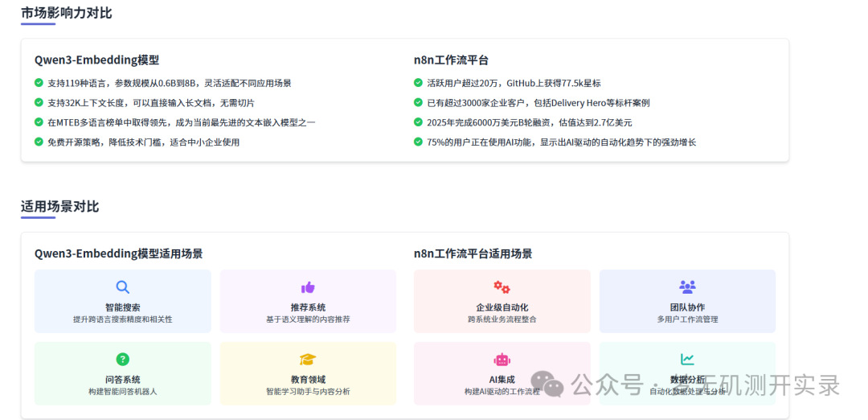This screenshot has width=868, height=420.
Task: Click the n8n工作流平台适用场景 heading
Action: (x=473, y=253)
